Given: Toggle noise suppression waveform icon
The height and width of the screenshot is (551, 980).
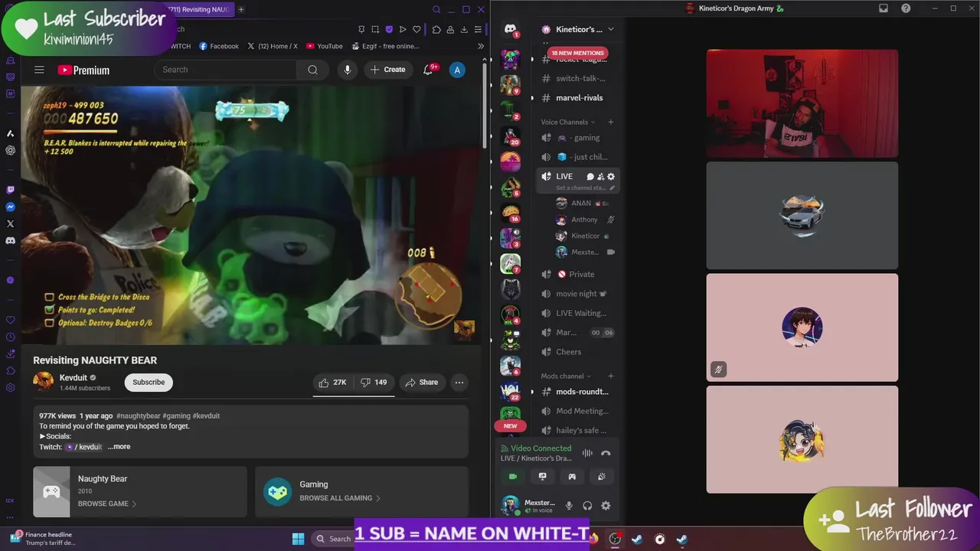Looking at the screenshot, I should tap(587, 453).
